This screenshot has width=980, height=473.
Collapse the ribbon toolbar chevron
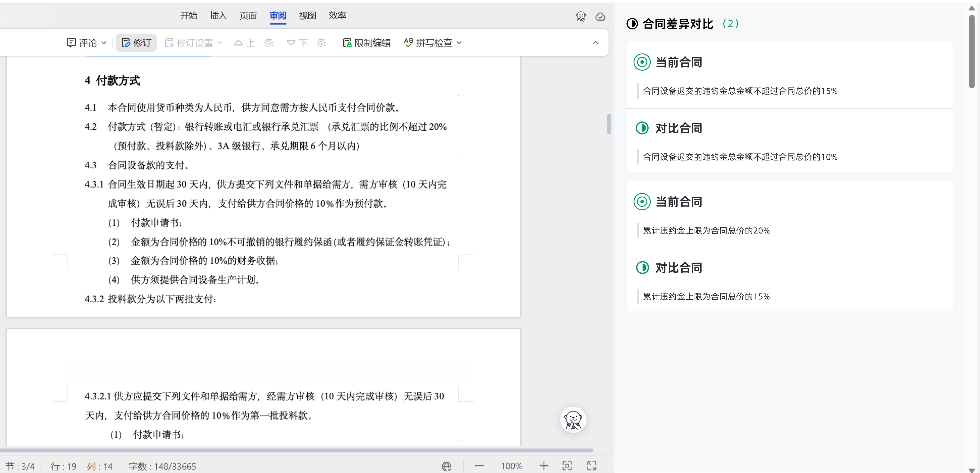pyautogui.click(x=595, y=43)
